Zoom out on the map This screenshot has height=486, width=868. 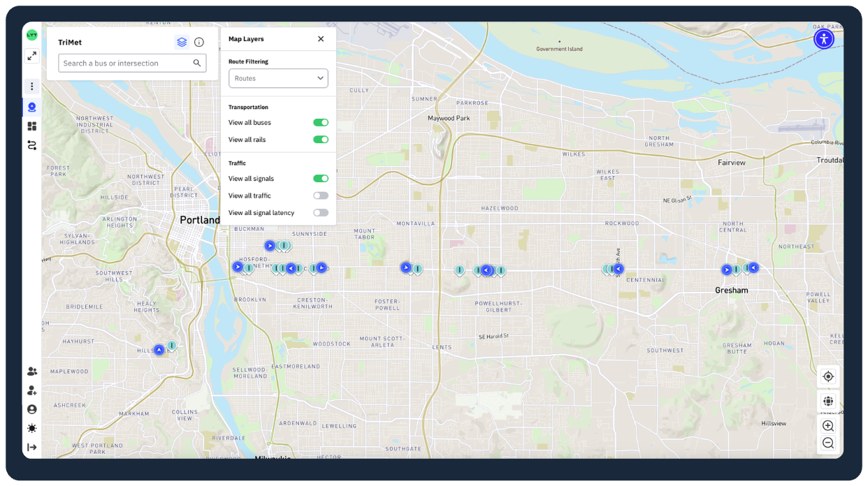tap(828, 443)
